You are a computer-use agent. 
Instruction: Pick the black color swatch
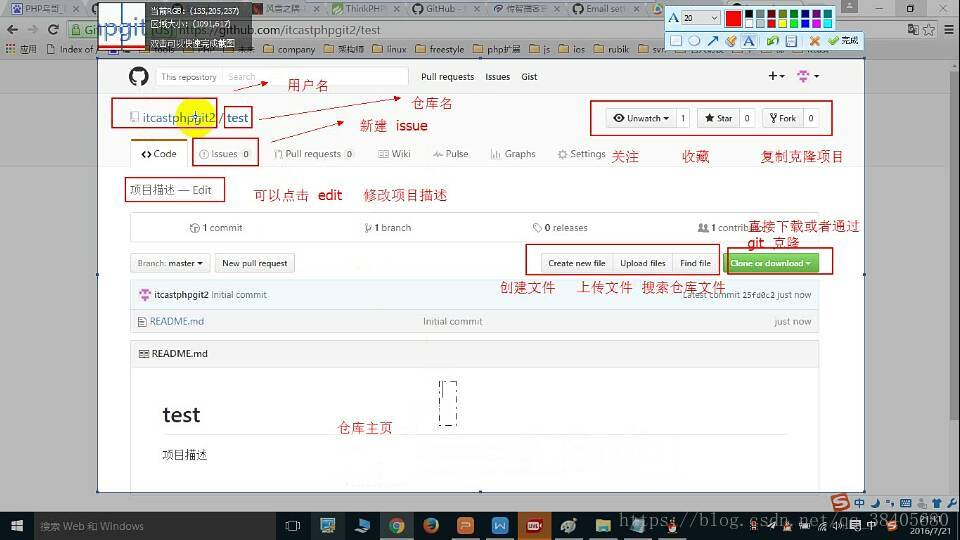[749, 14]
